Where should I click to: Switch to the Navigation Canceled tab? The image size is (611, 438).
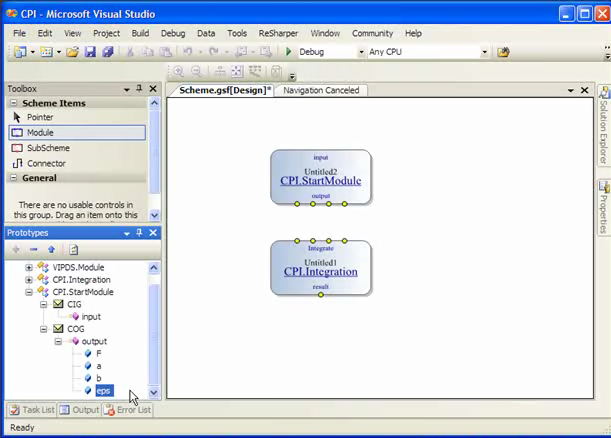[x=321, y=90]
